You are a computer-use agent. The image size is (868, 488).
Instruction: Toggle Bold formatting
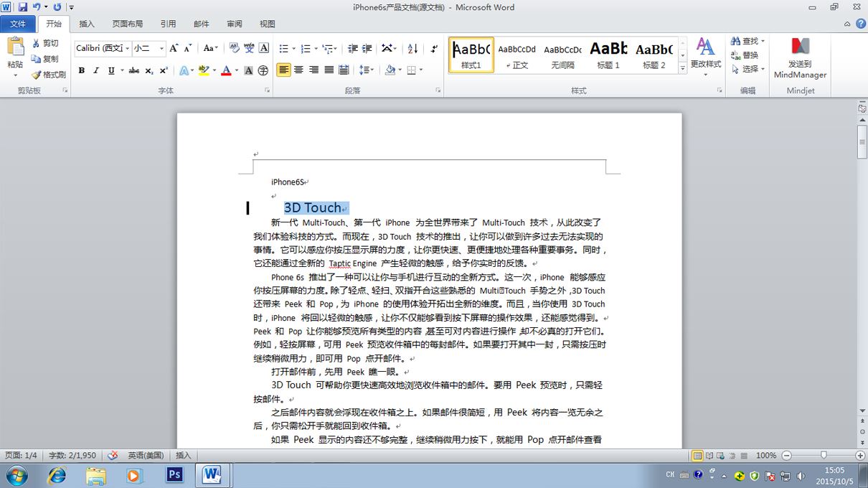(82, 70)
